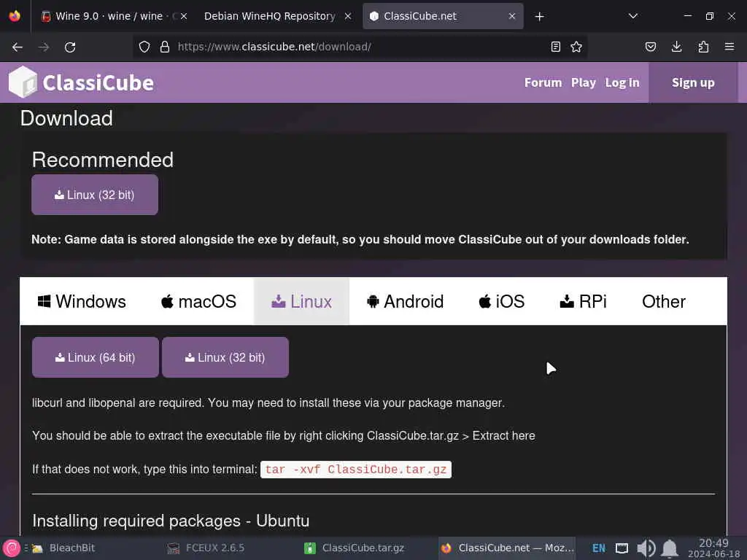Close the ClassiCube.net tab

click(x=512, y=16)
